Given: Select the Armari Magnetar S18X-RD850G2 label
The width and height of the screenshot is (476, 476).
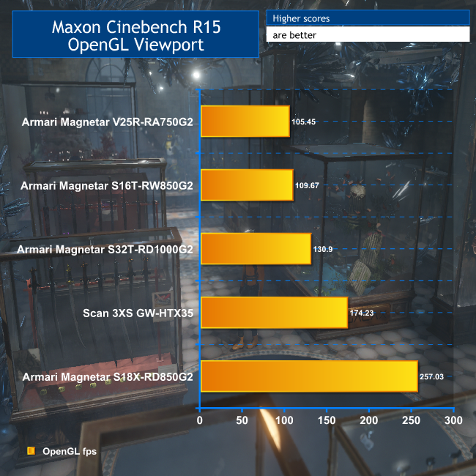Looking at the screenshot, I should tap(108, 376).
